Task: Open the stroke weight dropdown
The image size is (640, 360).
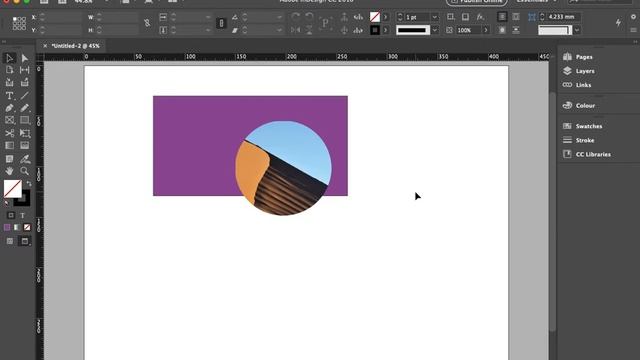Action: coord(435,17)
